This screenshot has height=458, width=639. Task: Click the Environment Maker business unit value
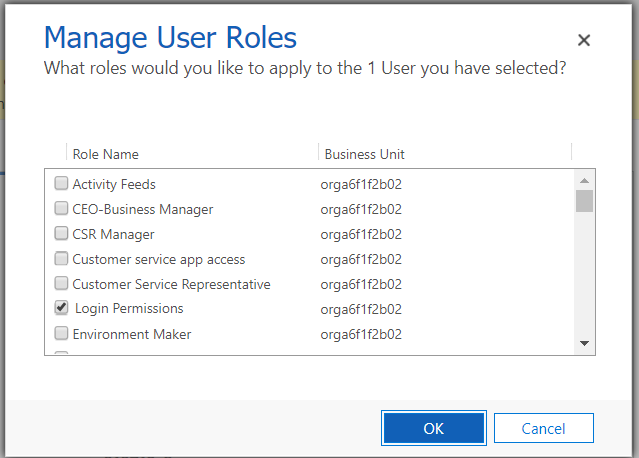[361, 334]
